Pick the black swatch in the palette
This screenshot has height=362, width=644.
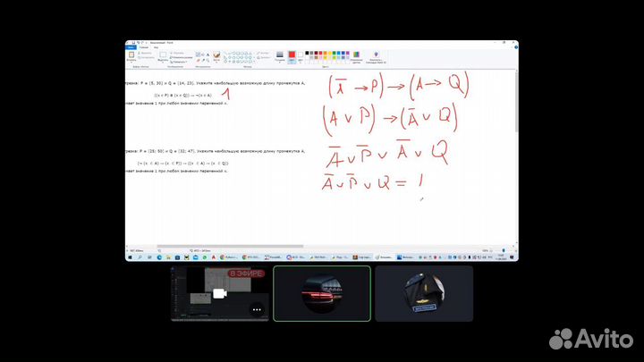click(x=308, y=52)
